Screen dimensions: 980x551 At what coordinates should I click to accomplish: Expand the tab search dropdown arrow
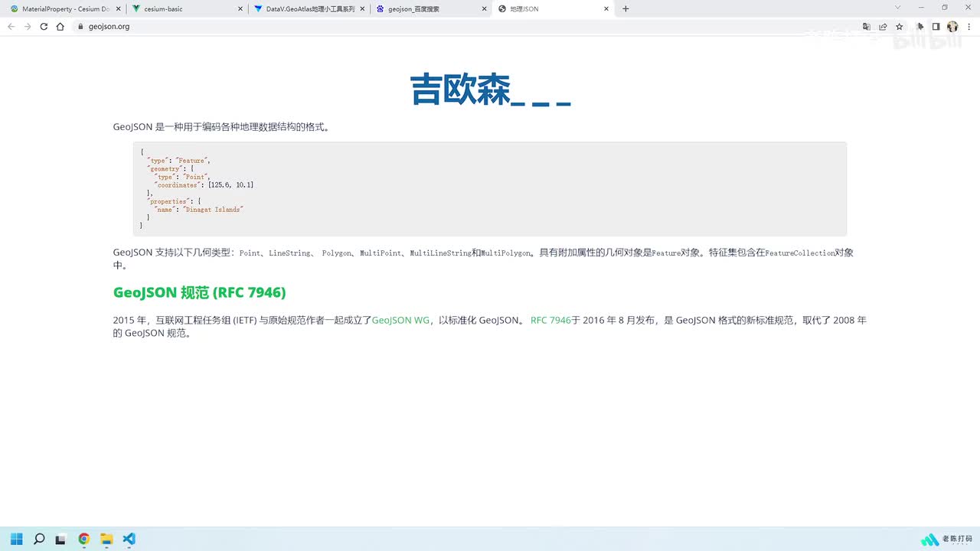898,8
